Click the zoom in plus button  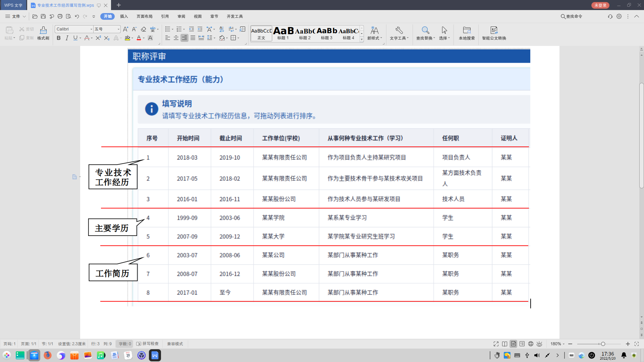click(628, 344)
